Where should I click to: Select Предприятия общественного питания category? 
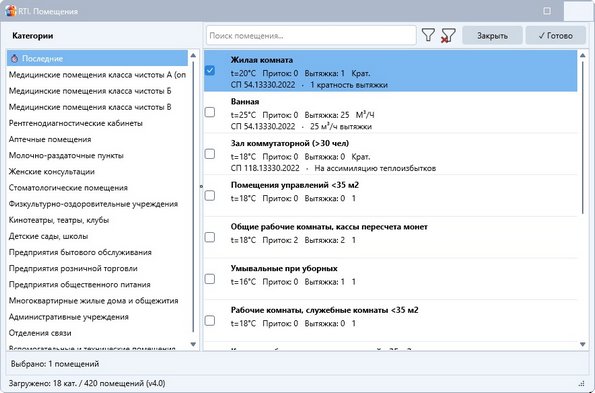click(97, 285)
